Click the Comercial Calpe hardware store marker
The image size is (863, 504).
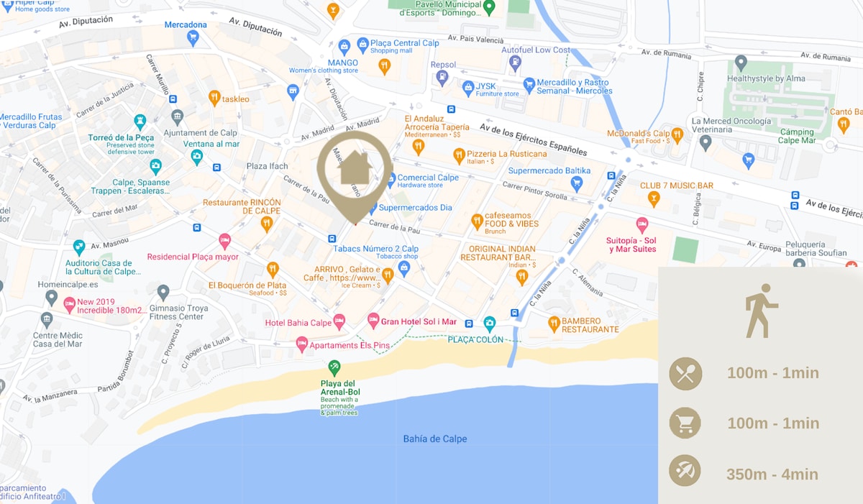(391, 178)
